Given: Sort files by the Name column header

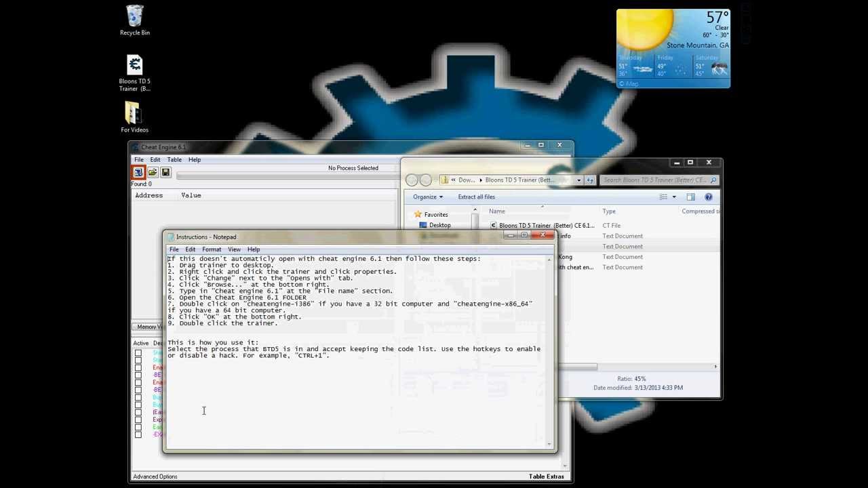Looking at the screenshot, I should (497, 211).
